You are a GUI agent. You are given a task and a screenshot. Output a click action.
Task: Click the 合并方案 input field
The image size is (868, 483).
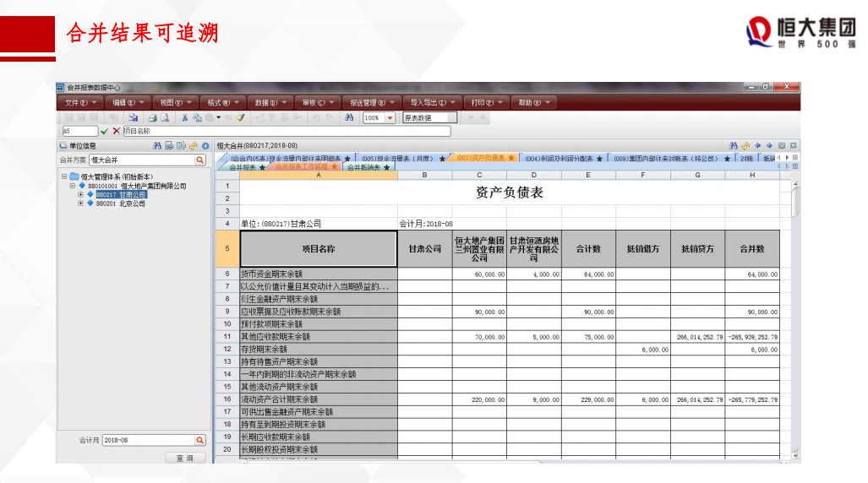point(142,160)
